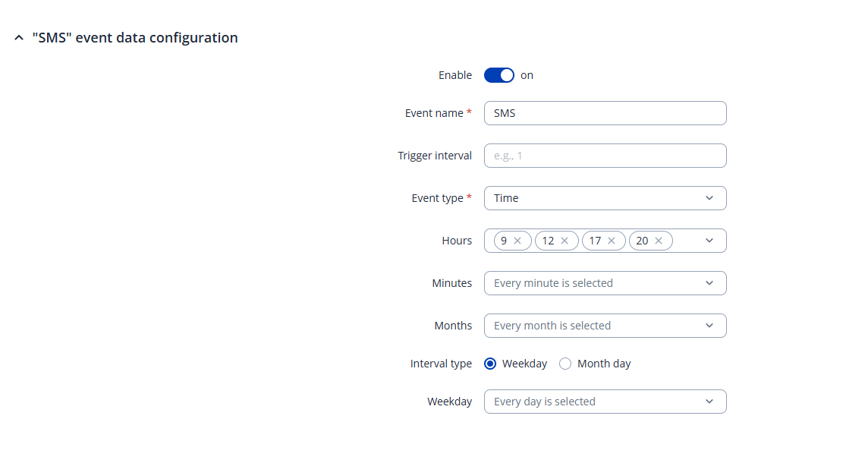This screenshot has width=868, height=460.
Task: Click the Weekday chevron icon
Action: click(709, 402)
